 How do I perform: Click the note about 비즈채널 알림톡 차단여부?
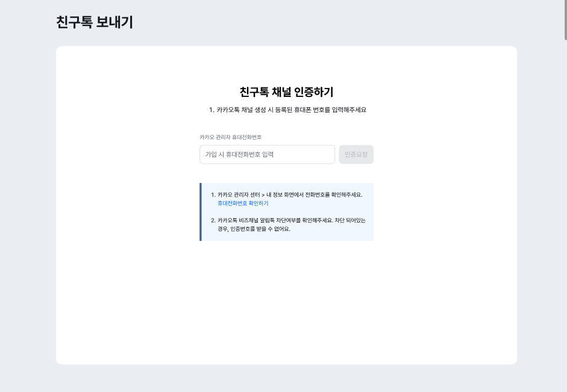point(292,225)
